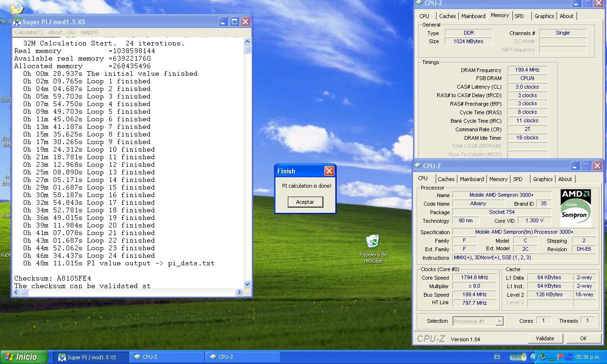
Task: Click the Package Socket 754 field
Action: coord(502,212)
